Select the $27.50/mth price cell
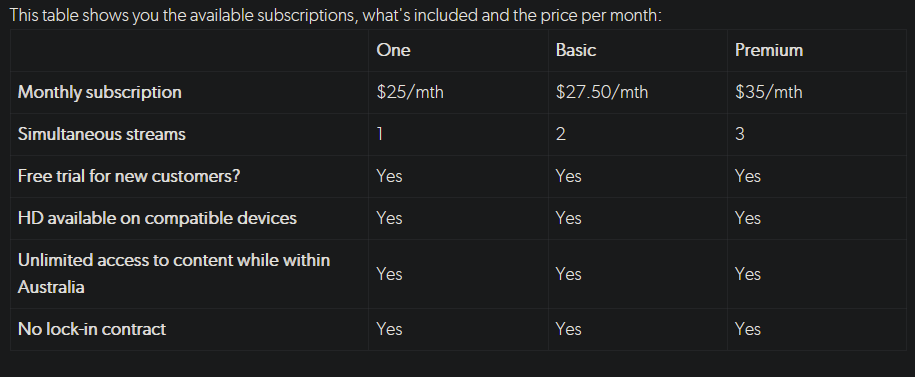The width and height of the screenshot is (915, 377). point(602,92)
